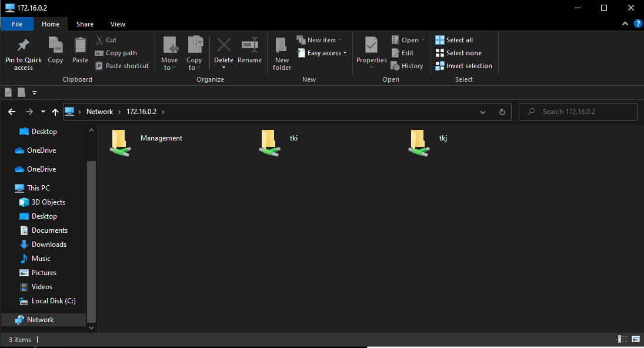This screenshot has height=348, width=644.
Task: Switch to Details view in status bar
Action: point(623,339)
